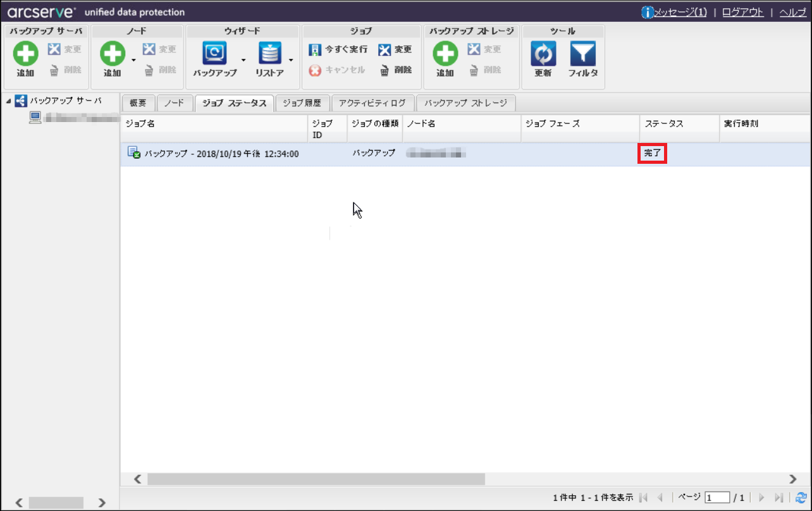This screenshot has height=511, width=812.
Task: Go to the last page of results
Action: [778, 498]
